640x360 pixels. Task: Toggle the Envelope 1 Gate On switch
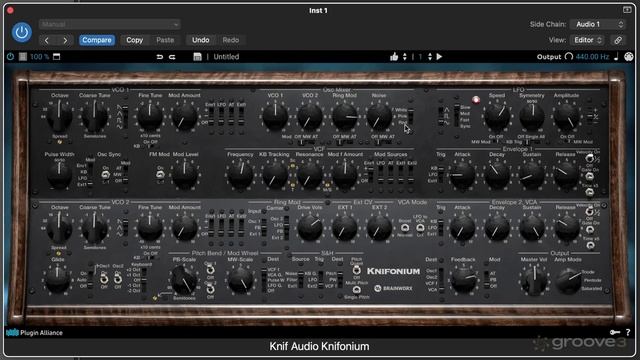point(590,176)
